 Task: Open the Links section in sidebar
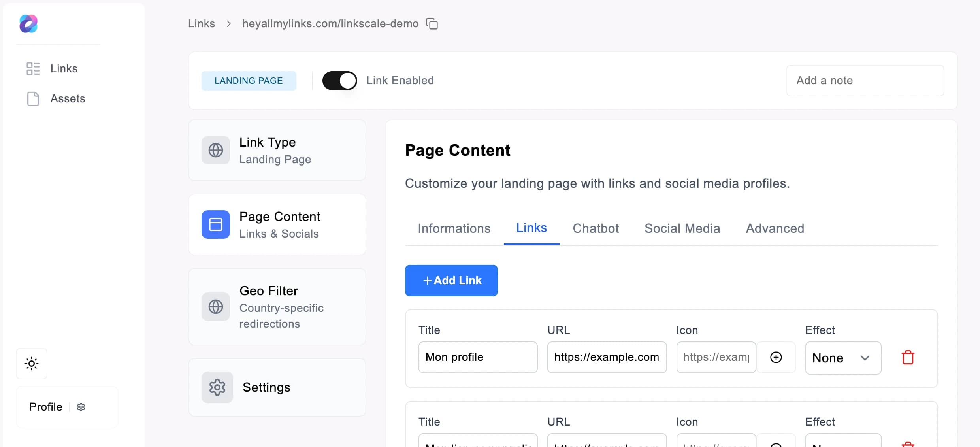click(63, 68)
